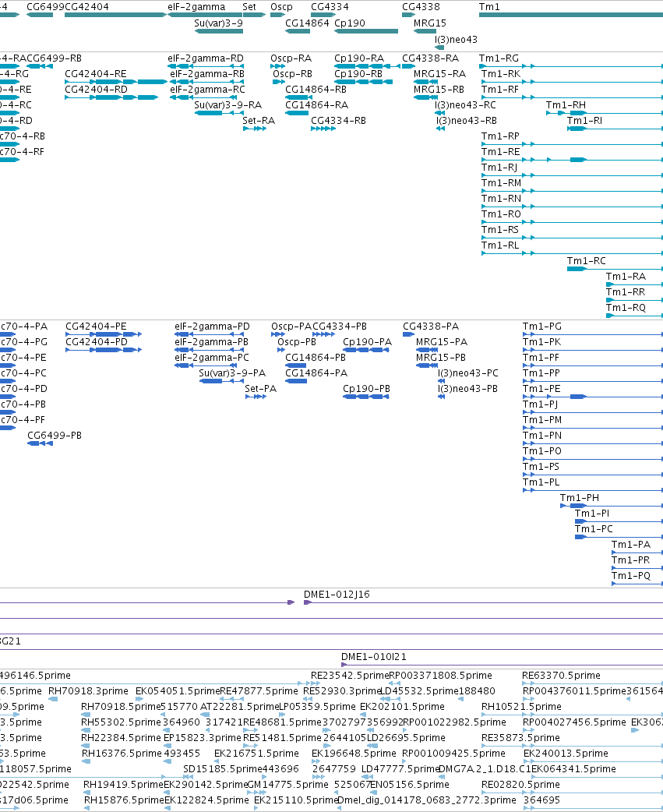Click clone DME1-012J16
Viewport: 663px width, 812px height.
(x=337, y=594)
